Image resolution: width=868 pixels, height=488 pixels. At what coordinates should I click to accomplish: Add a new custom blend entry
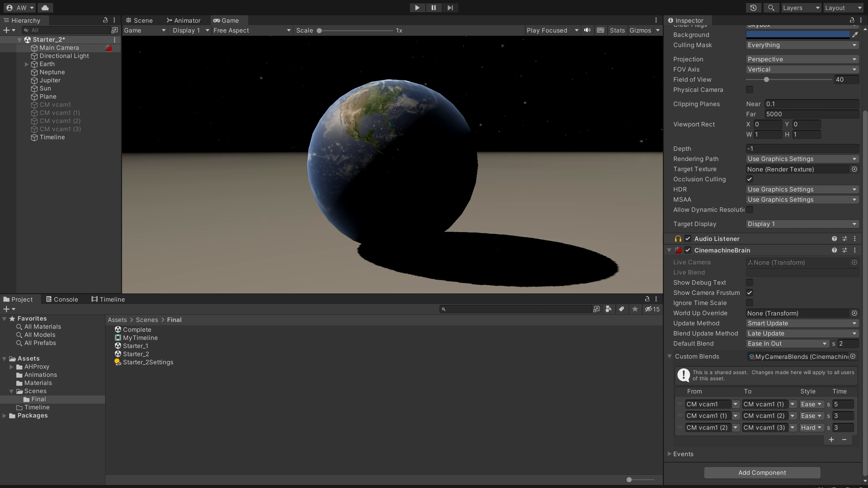pyautogui.click(x=831, y=440)
